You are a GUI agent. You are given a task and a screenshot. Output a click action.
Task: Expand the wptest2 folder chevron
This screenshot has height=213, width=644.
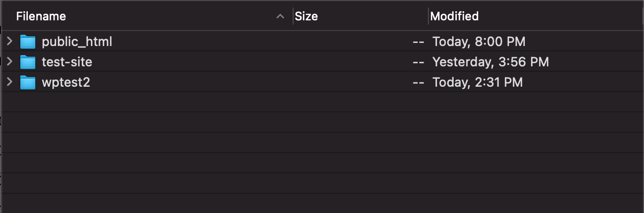coord(9,82)
